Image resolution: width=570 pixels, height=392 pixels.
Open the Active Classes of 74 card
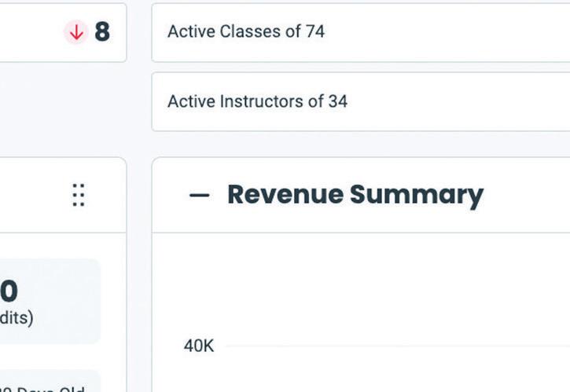pyautogui.click(x=360, y=32)
